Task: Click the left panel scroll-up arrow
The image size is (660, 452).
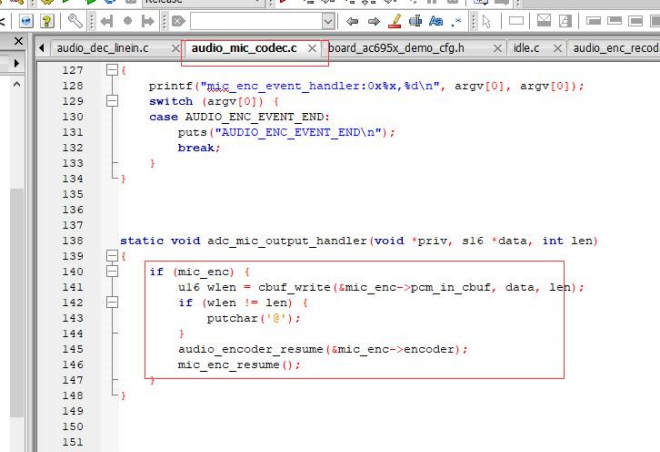Action: click(16, 84)
